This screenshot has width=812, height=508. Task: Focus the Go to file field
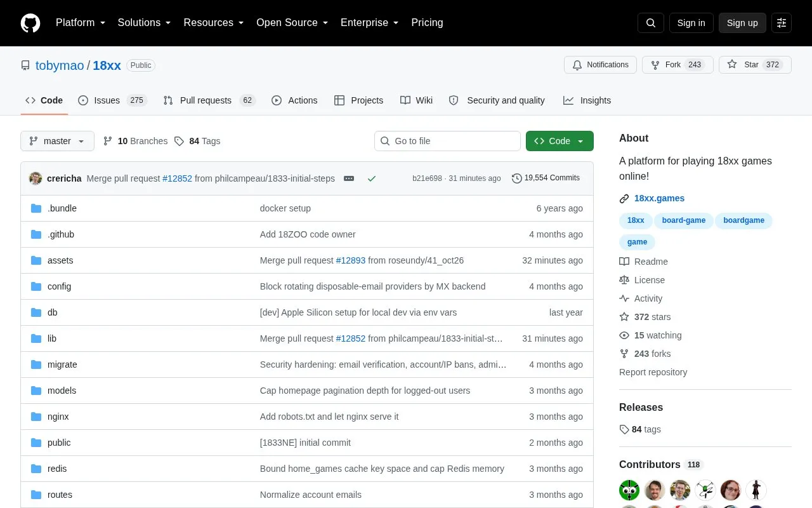pyautogui.click(x=447, y=141)
